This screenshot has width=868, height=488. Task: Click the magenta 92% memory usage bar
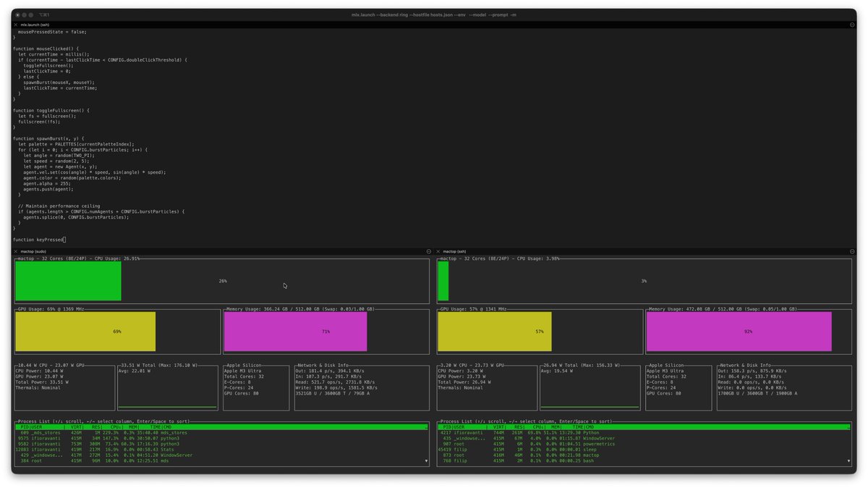pos(739,332)
